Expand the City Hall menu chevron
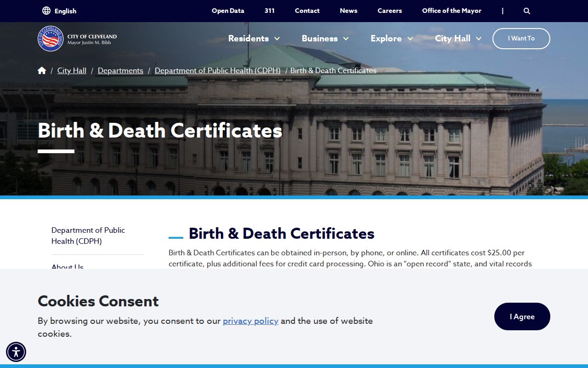Screen dimensions: 588x368 pos(479,39)
